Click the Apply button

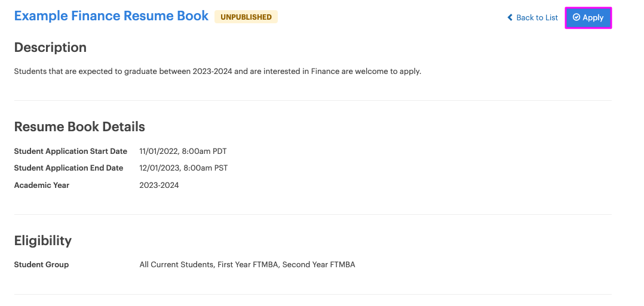[588, 18]
